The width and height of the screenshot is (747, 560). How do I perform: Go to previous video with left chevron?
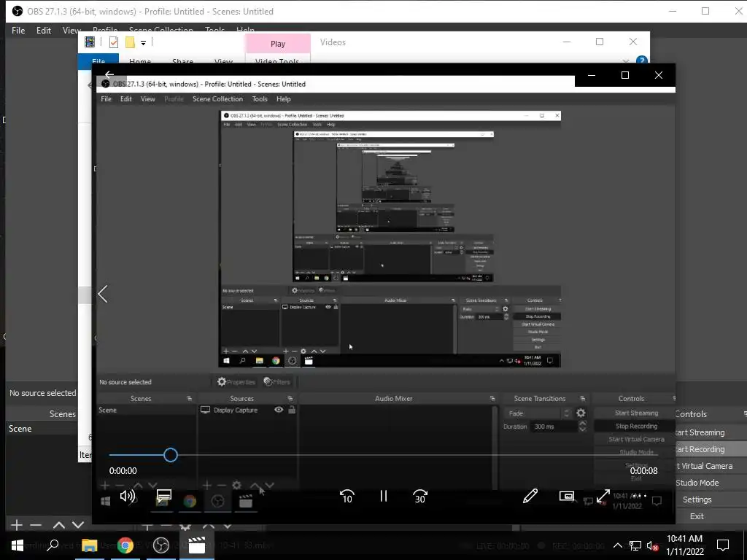[103, 294]
